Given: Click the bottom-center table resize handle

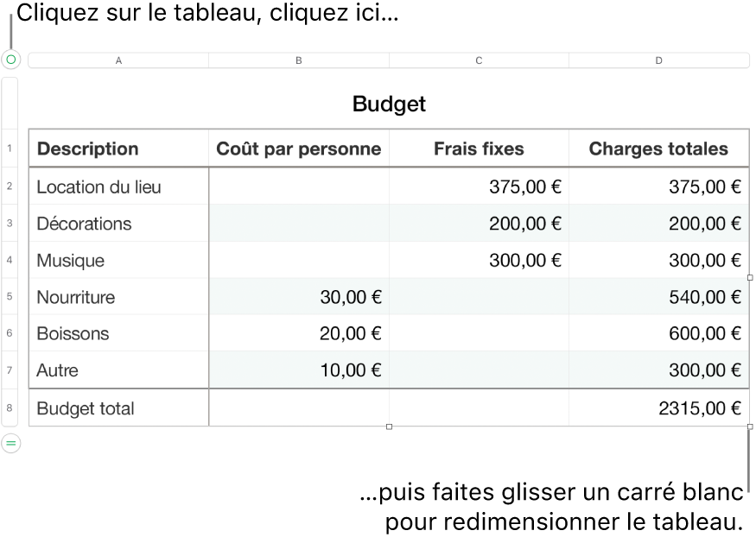Looking at the screenshot, I should point(389,426).
